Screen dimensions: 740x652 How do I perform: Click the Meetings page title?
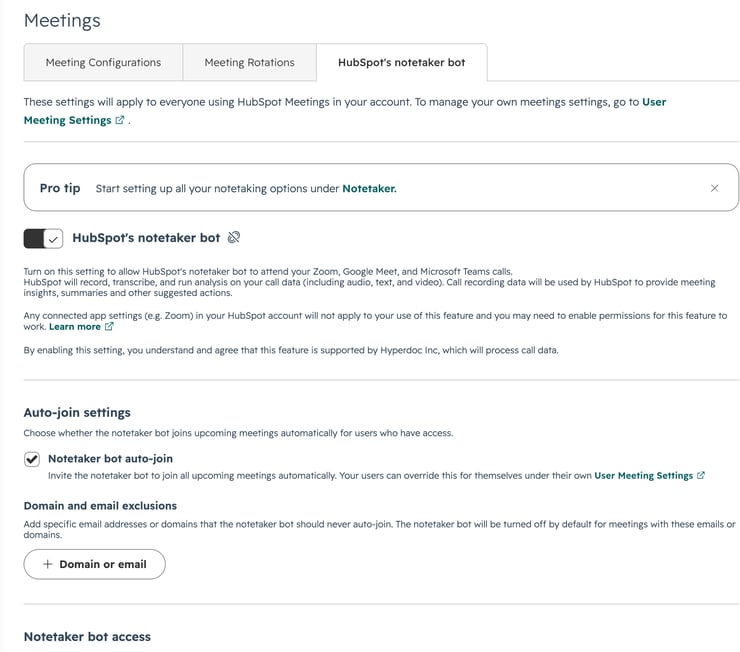coord(62,21)
